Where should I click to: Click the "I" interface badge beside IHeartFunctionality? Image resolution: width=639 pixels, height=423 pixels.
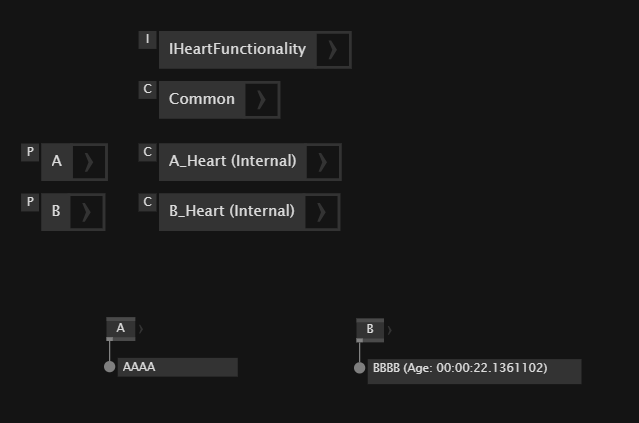148,40
